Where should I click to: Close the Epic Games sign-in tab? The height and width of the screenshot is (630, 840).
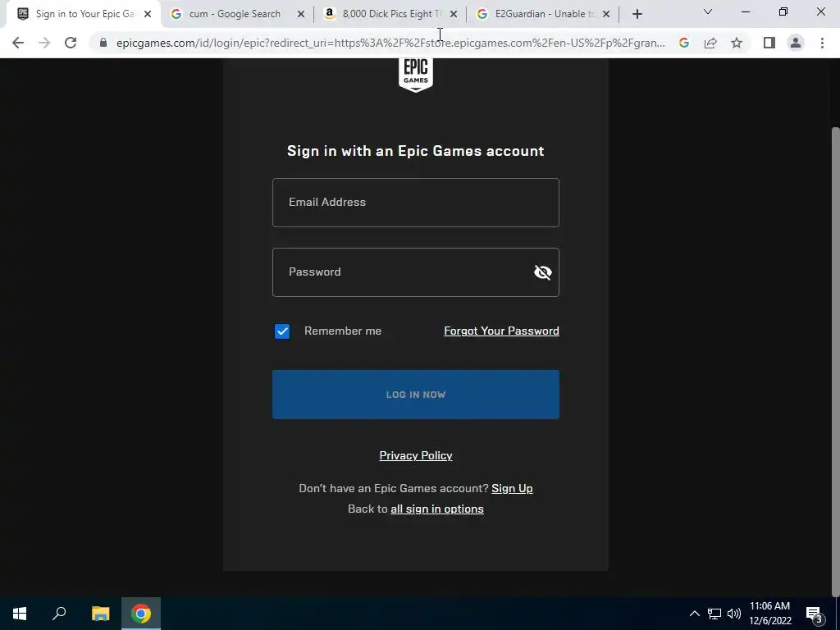(148, 15)
